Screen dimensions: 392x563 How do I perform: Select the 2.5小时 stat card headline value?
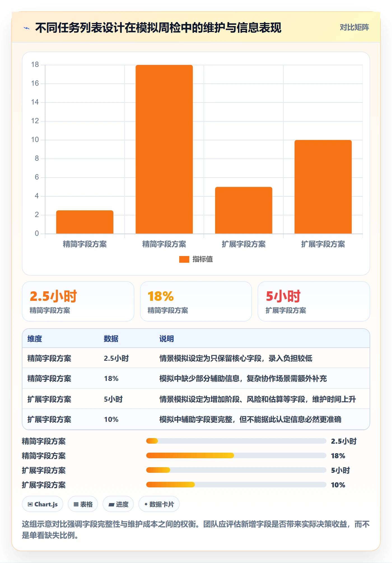click(x=53, y=296)
